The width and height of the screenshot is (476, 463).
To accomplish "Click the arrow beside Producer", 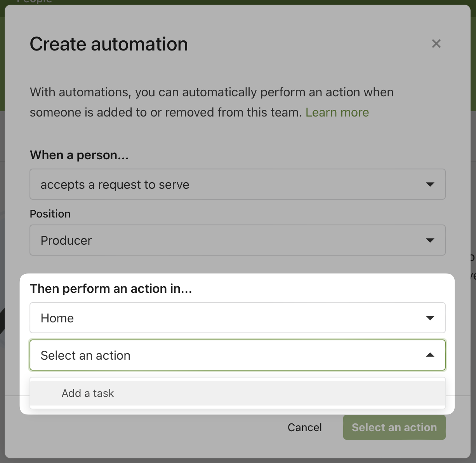I will pos(430,240).
